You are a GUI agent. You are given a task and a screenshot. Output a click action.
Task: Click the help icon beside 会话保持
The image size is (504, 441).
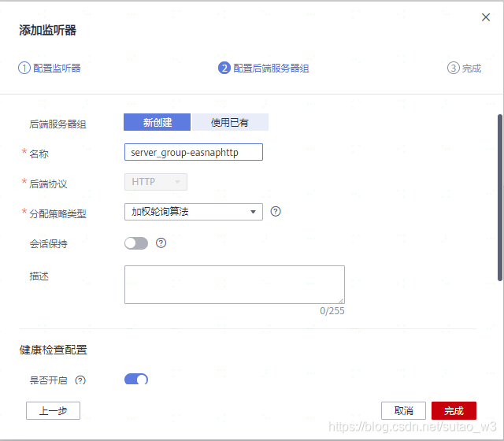[x=161, y=243]
